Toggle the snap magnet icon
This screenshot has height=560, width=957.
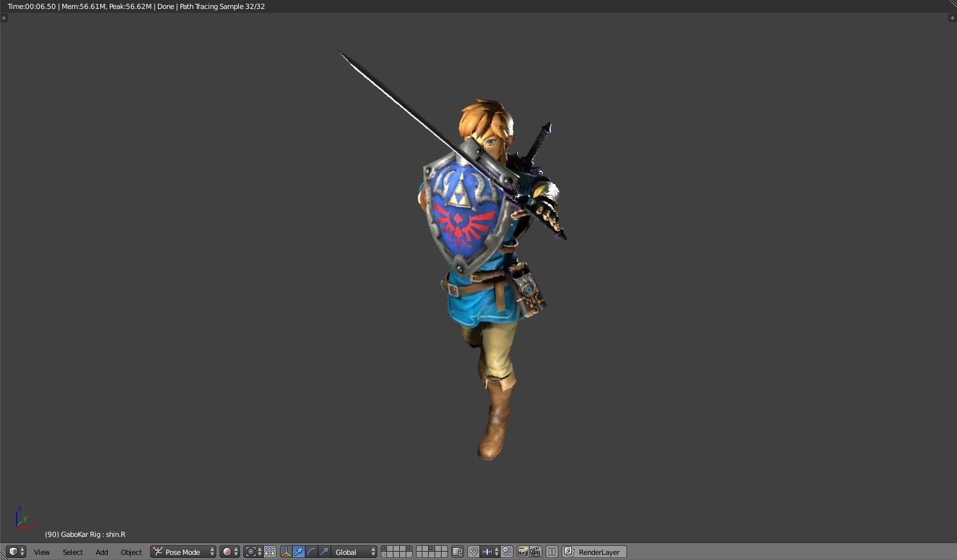pyautogui.click(x=474, y=552)
